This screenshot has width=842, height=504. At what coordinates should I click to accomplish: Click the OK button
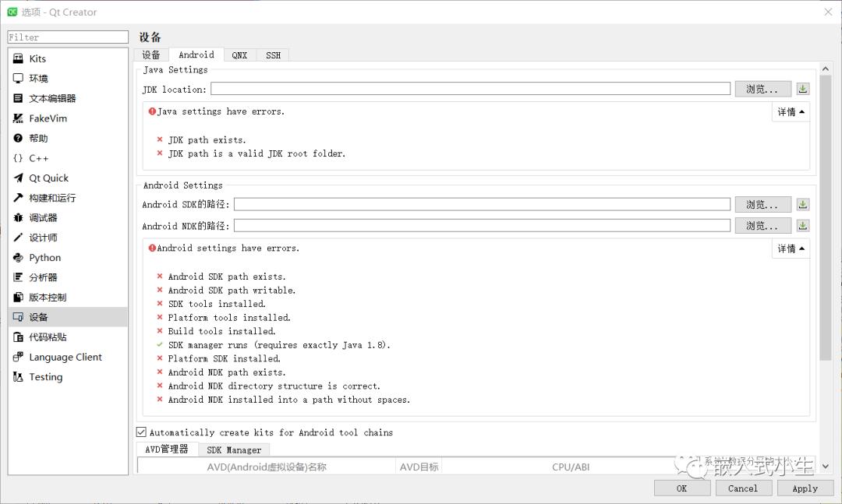click(681, 488)
